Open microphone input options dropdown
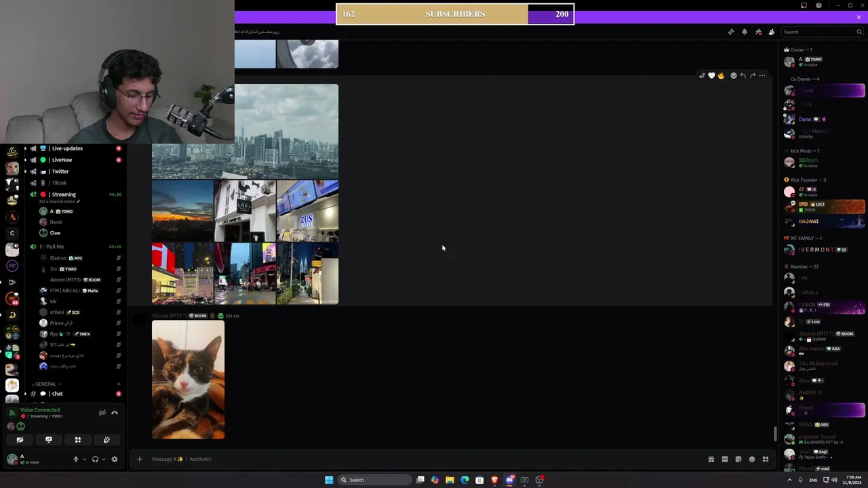868x488 pixels. 84,460
